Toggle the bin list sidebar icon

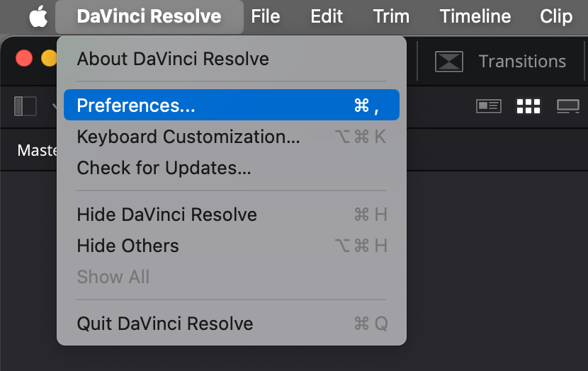[x=26, y=106]
